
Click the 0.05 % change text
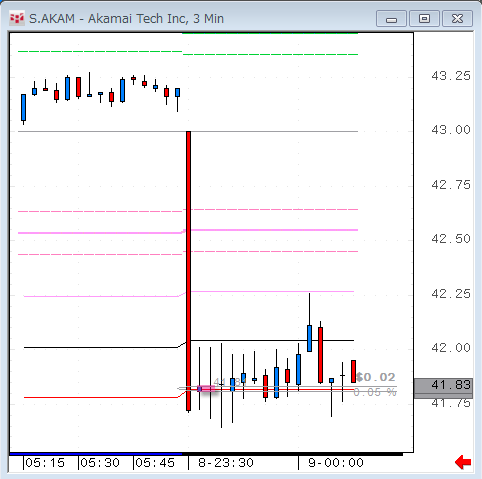pos(375,392)
